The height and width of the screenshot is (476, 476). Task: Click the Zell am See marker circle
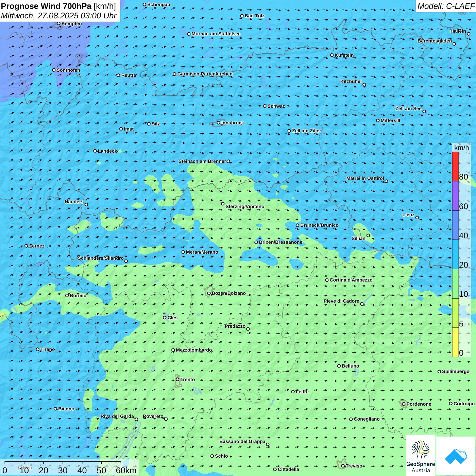pos(424,112)
